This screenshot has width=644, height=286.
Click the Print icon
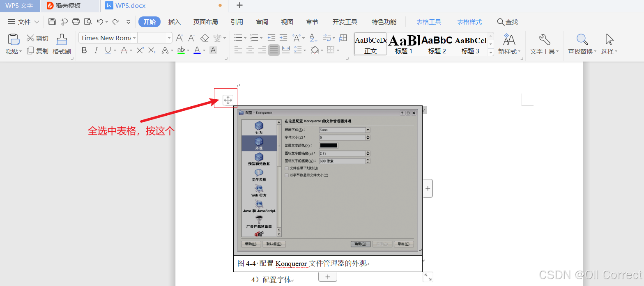tap(76, 22)
